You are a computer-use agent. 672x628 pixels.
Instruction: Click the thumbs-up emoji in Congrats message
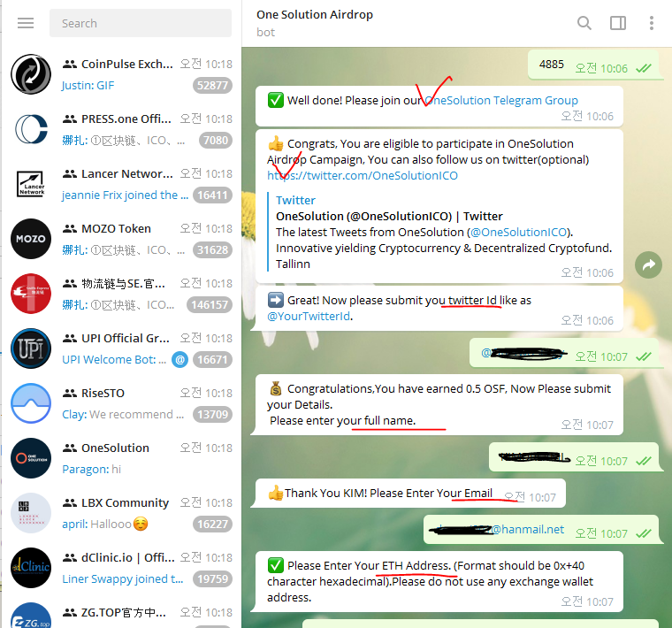(x=276, y=143)
